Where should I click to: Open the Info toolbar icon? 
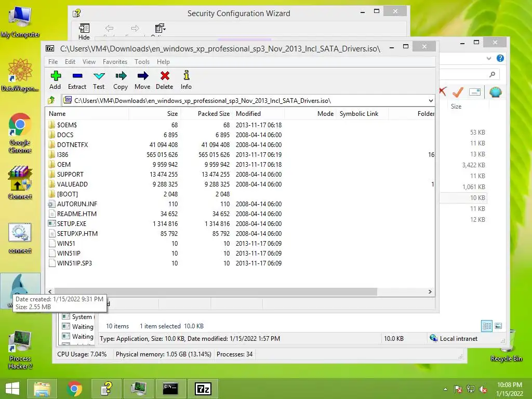pyautogui.click(x=186, y=80)
